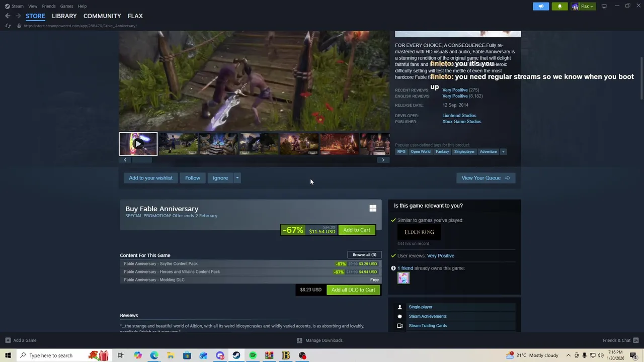Open the FLAX profile tab
The height and width of the screenshot is (362, 644).
(135, 16)
